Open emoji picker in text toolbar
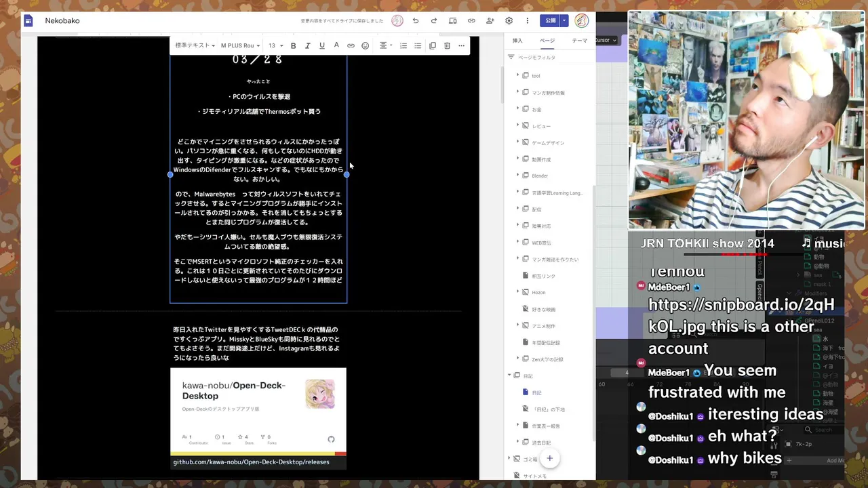This screenshot has width=868, height=488. [x=365, y=45]
